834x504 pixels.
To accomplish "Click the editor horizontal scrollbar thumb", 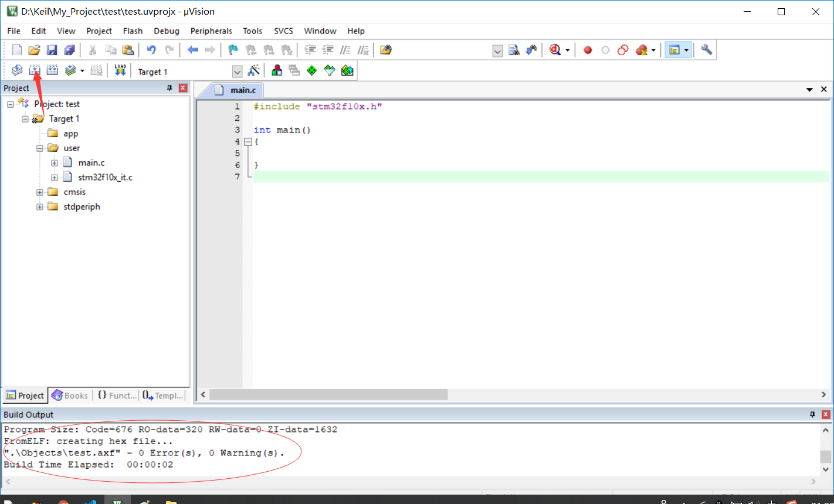I will (328, 395).
